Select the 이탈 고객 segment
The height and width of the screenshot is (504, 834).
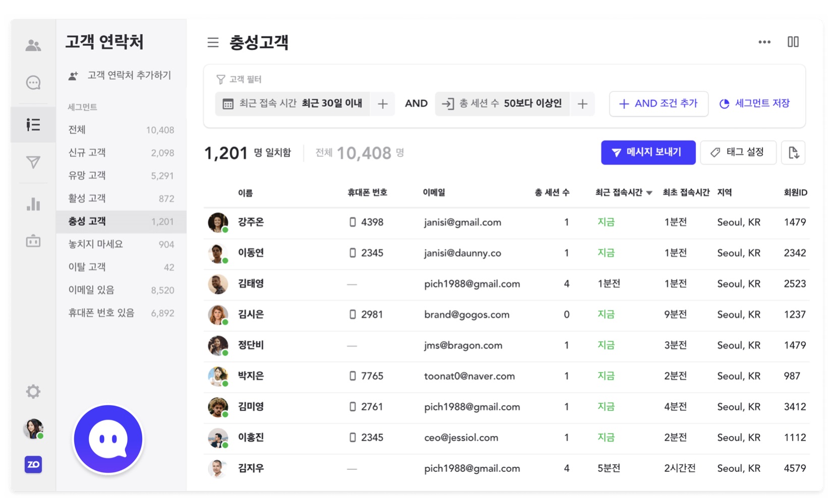pos(121,267)
